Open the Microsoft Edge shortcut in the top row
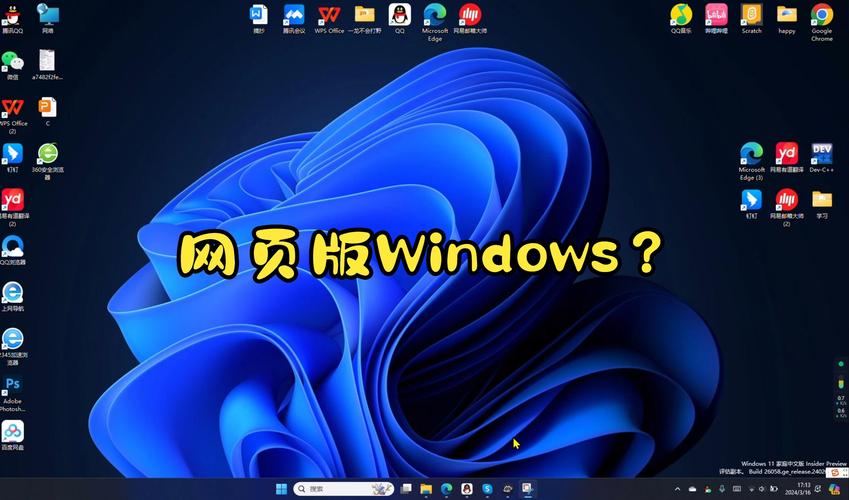Image resolution: width=849 pixels, height=500 pixels. pos(435,22)
